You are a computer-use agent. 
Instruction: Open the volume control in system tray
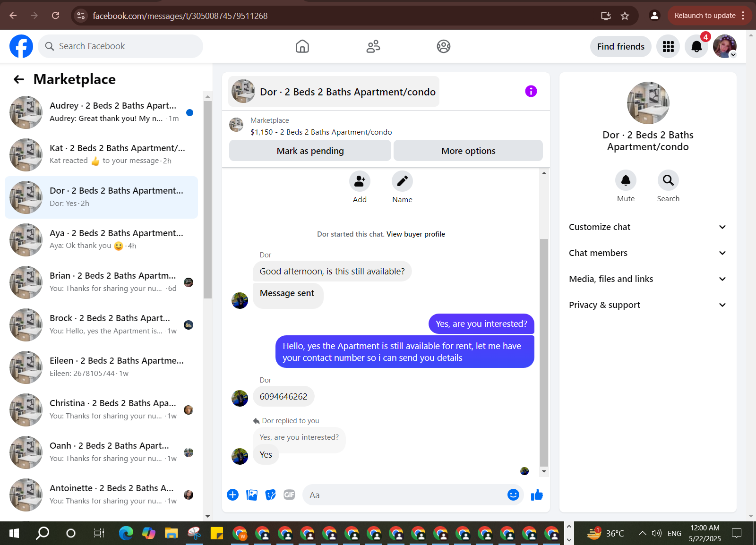[x=656, y=533]
